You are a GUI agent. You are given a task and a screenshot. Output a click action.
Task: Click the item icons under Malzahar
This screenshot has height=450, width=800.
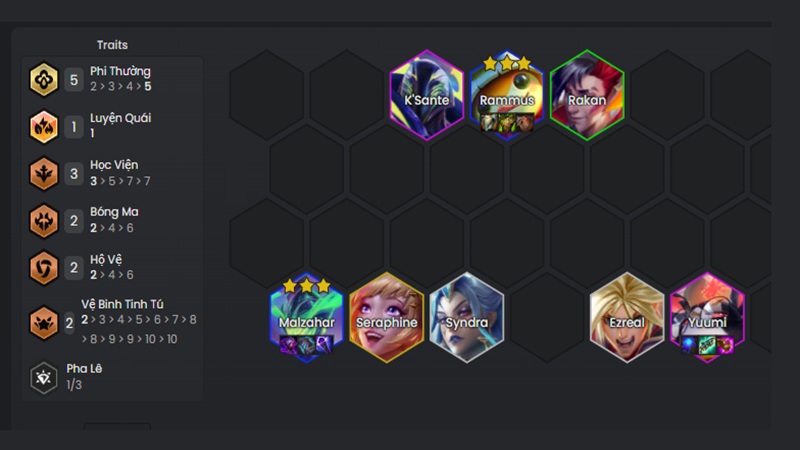307,345
